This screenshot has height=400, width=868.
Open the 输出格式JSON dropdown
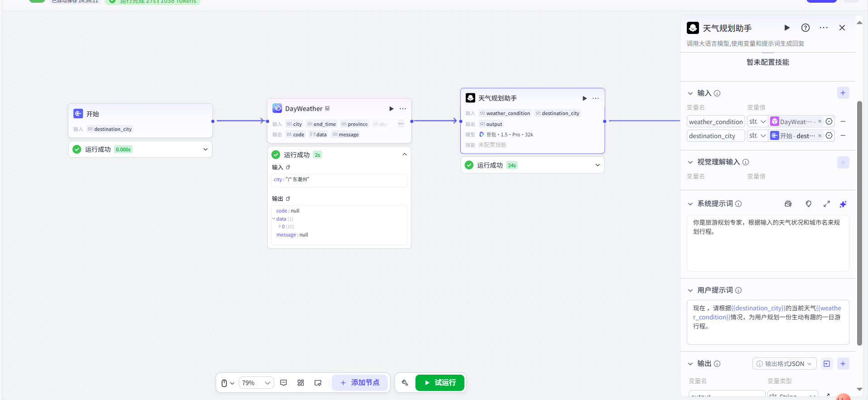coord(785,364)
